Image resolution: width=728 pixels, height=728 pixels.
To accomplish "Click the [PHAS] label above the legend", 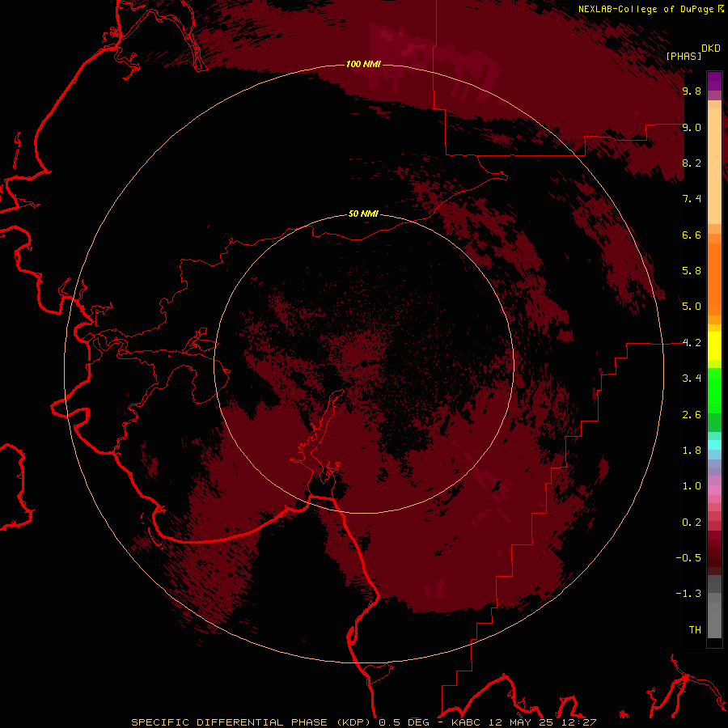I will coord(684,56).
